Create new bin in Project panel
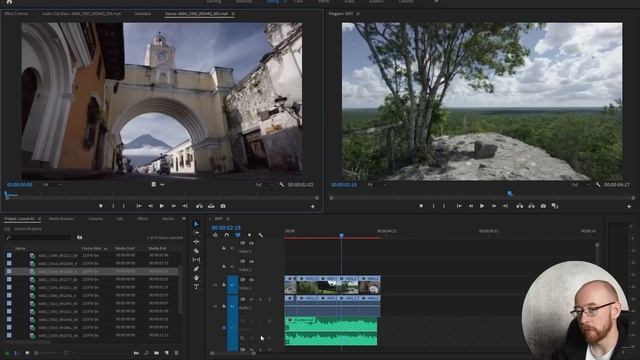 pos(157,353)
